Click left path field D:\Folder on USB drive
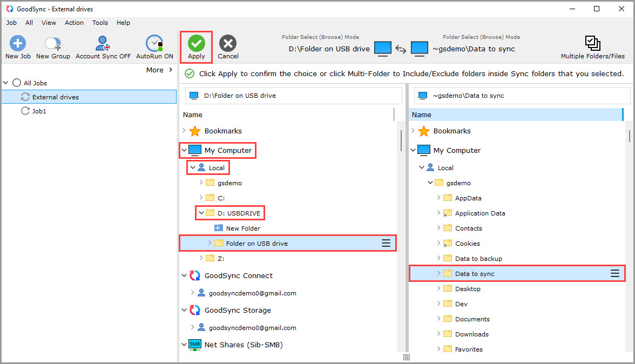 [294, 96]
